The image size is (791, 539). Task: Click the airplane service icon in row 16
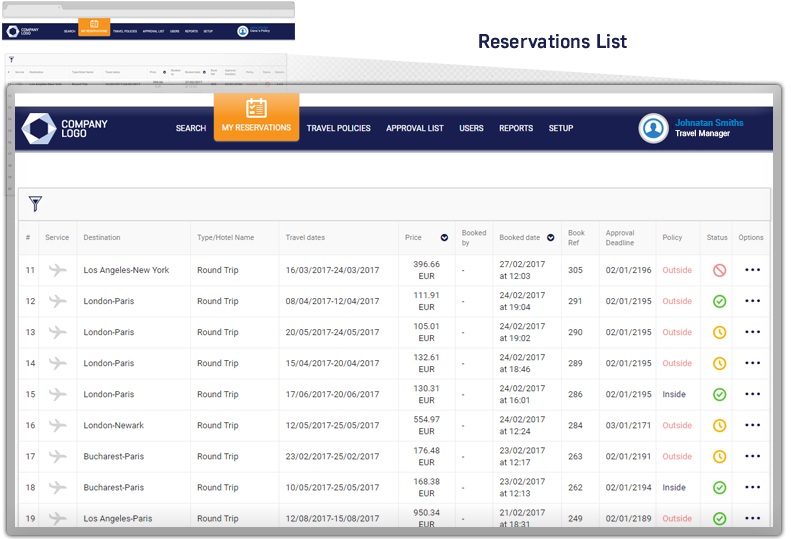[57, 425]
